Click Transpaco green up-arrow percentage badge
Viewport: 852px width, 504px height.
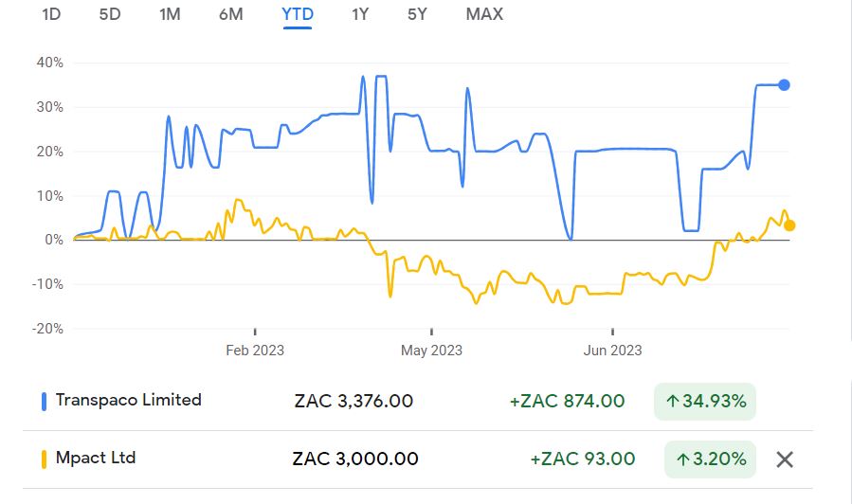pos(705,401)
